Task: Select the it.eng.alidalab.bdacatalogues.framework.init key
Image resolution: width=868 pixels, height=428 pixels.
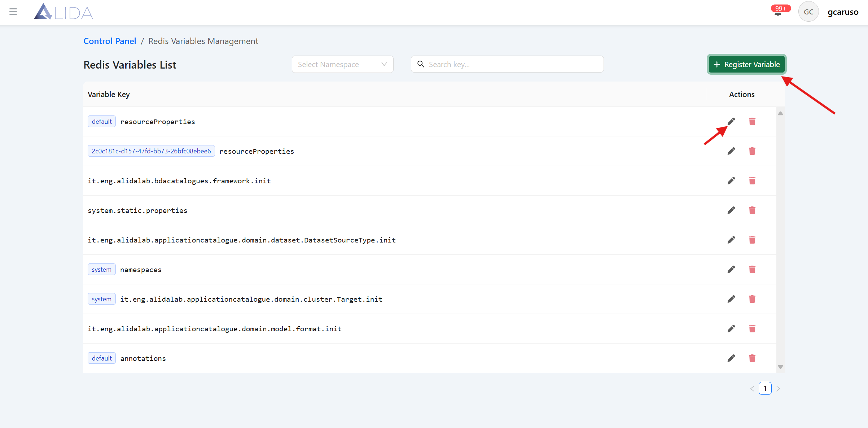Action: (179, 181)
